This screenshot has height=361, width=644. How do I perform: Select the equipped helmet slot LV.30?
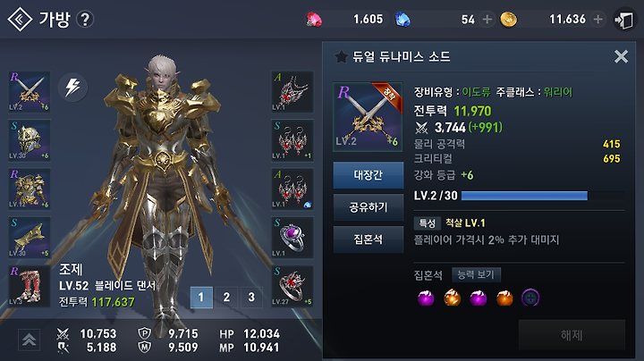click(x=30, y=140)
